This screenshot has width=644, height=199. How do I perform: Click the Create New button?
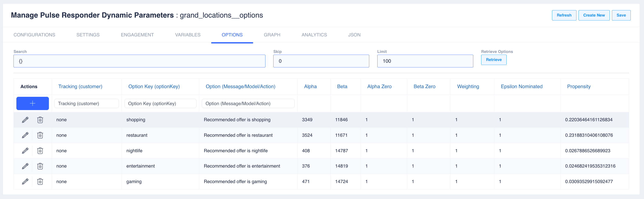click(594, 15)
